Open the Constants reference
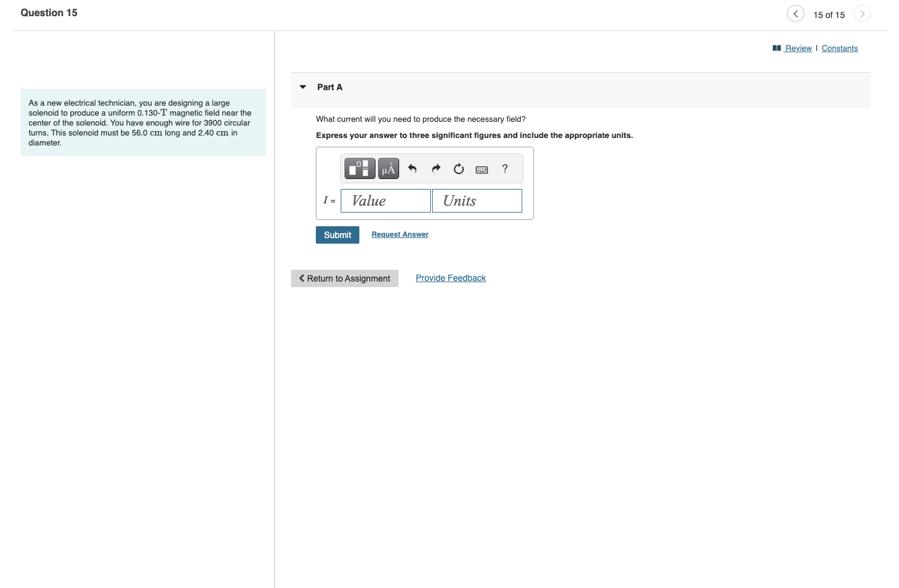This screenshot has width=899, height=588. [x=840, y=48]
